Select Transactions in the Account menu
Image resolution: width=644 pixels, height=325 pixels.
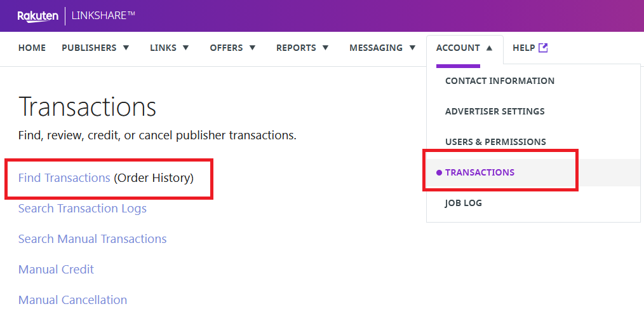coord(480,172)
